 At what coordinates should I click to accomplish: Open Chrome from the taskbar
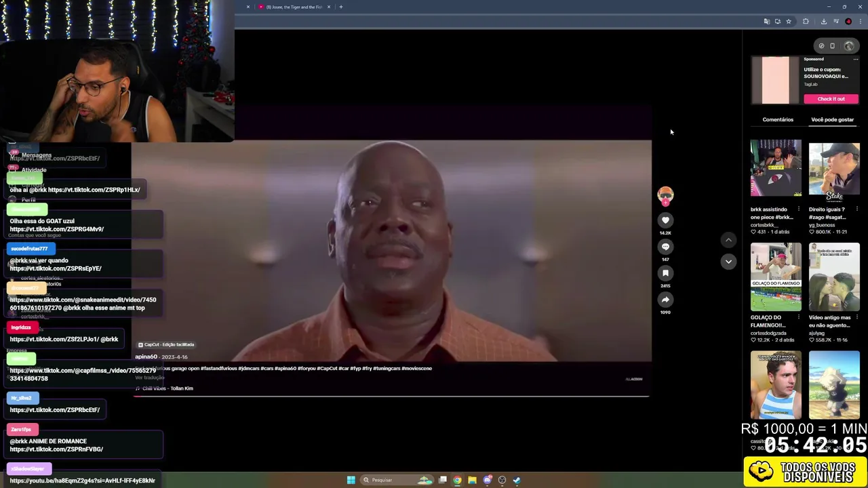tap(458, 480)
